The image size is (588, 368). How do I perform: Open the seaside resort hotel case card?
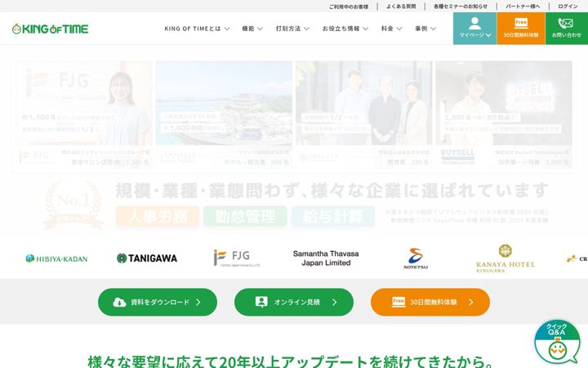pos(224,115)
